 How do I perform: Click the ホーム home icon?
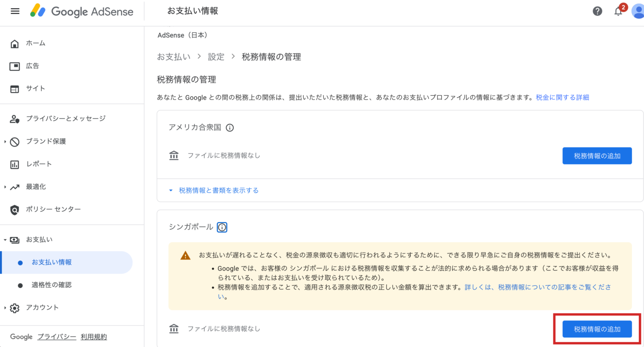tap(15, 44)
